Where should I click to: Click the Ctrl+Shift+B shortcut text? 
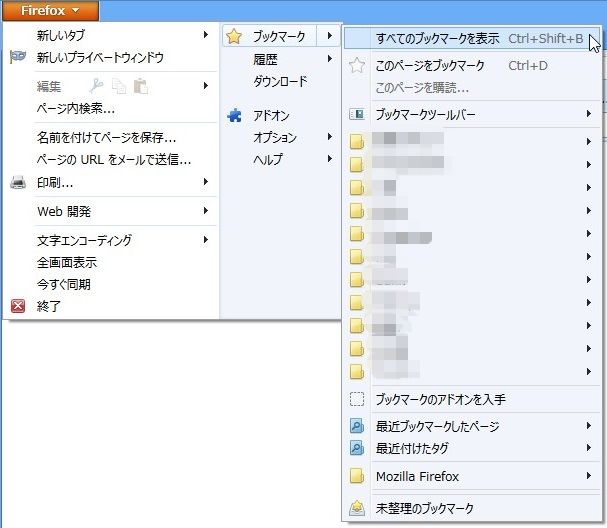[546, 39]
